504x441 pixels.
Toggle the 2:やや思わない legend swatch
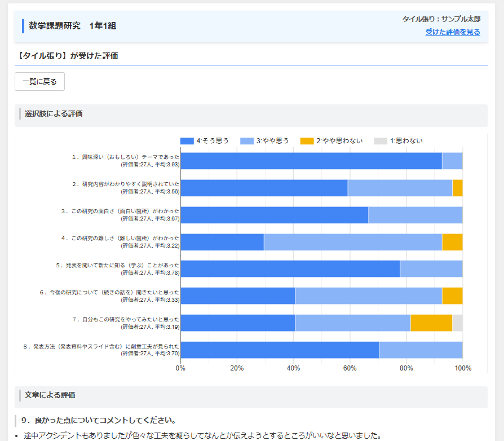[307, 141]
